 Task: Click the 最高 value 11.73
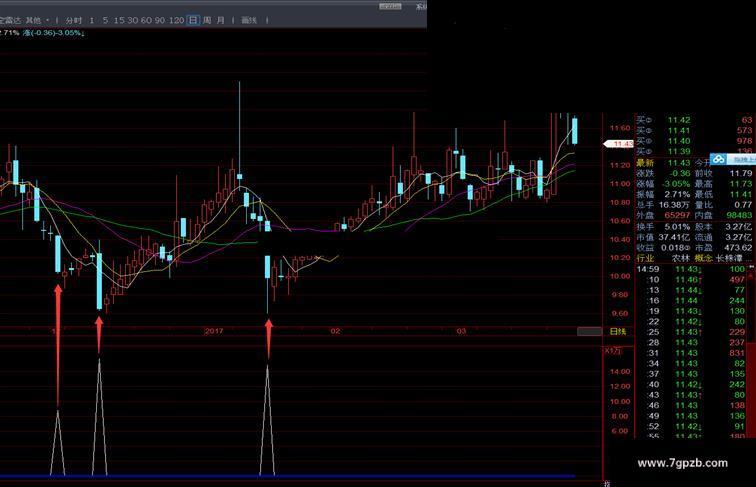(x=741, y=184)
